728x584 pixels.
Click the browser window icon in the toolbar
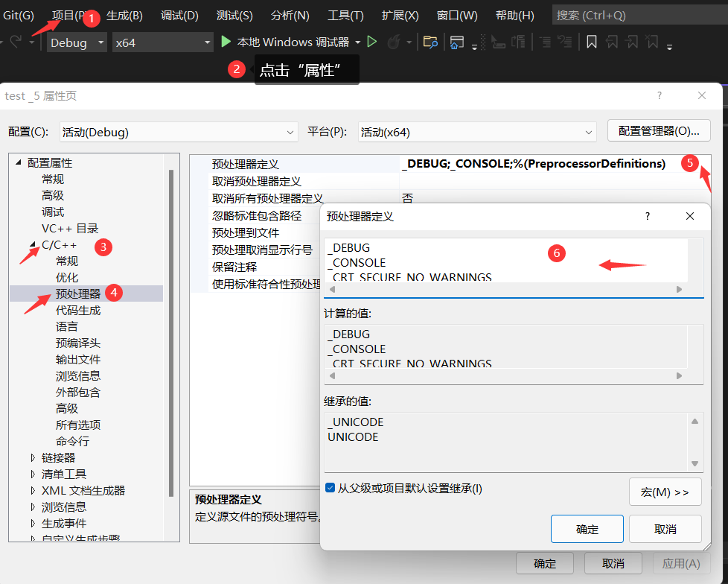pyautogui.click(x=457, y=42)
